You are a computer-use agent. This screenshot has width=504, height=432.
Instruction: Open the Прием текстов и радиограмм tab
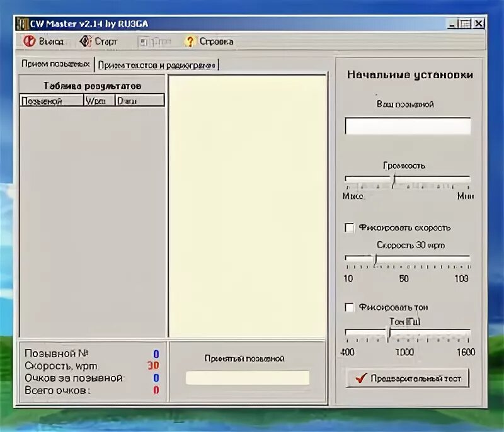click(156, 65)
